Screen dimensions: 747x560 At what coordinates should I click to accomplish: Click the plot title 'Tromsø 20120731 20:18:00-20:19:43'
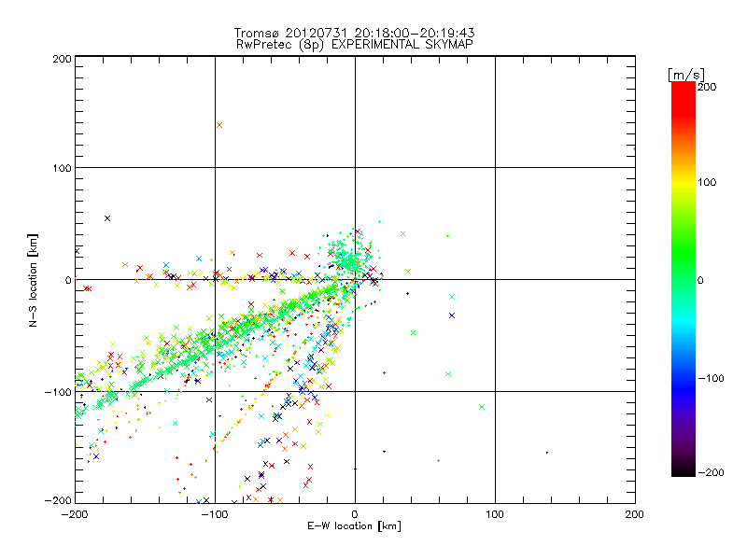point(354,33)
